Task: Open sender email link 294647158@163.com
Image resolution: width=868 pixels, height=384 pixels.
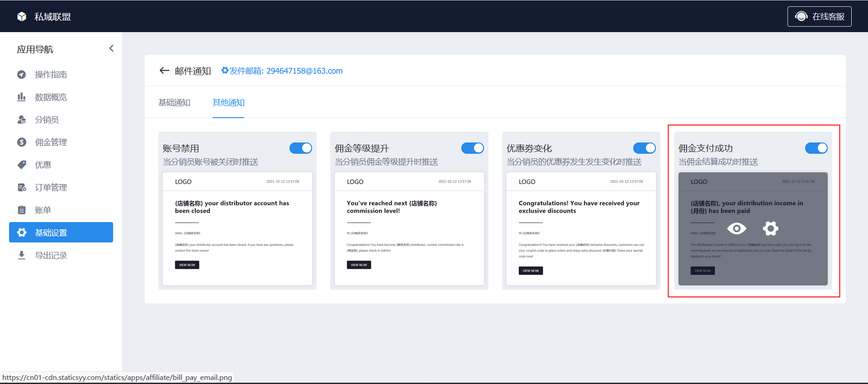Action: pyautogui.click(x=304, y=71)
